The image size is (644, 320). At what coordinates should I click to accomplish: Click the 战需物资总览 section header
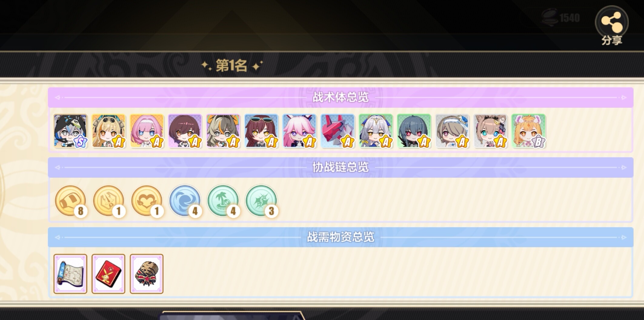coord(340,237)
